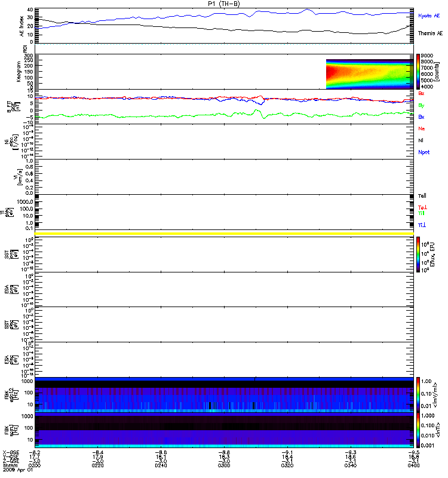Click the 0300 time axis label
The width and height of the screenshot is (448, 478).
224,465
